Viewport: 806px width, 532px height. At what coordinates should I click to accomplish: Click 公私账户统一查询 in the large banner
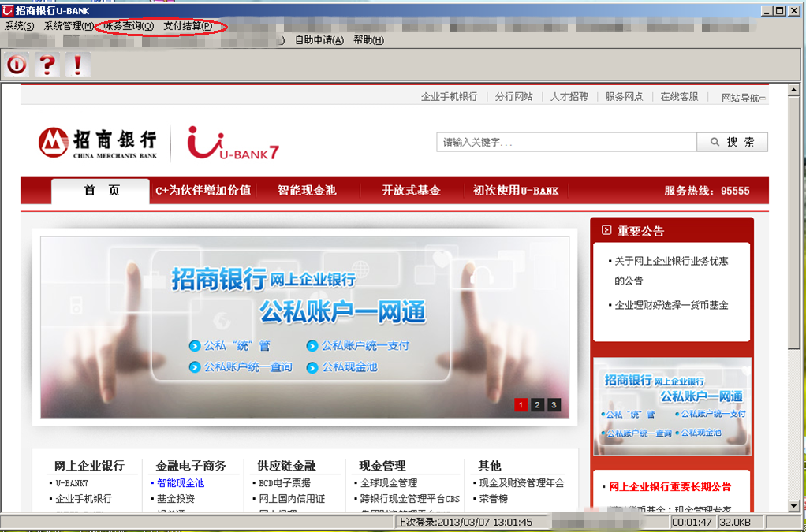pyautogui.click(x=241, y=367)
